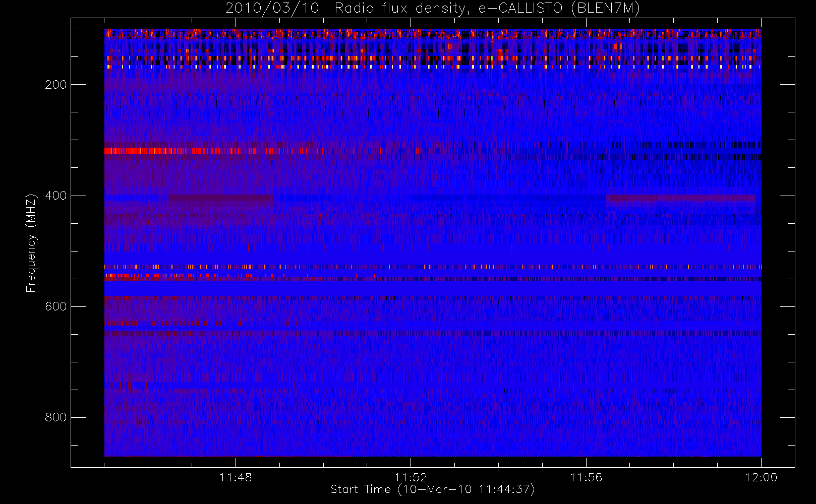This screenshot has height=504, width=816.
Task: Click the 'Start Time (10-Mar-10 11:44:37)' label
Action: tap(432, 489)
